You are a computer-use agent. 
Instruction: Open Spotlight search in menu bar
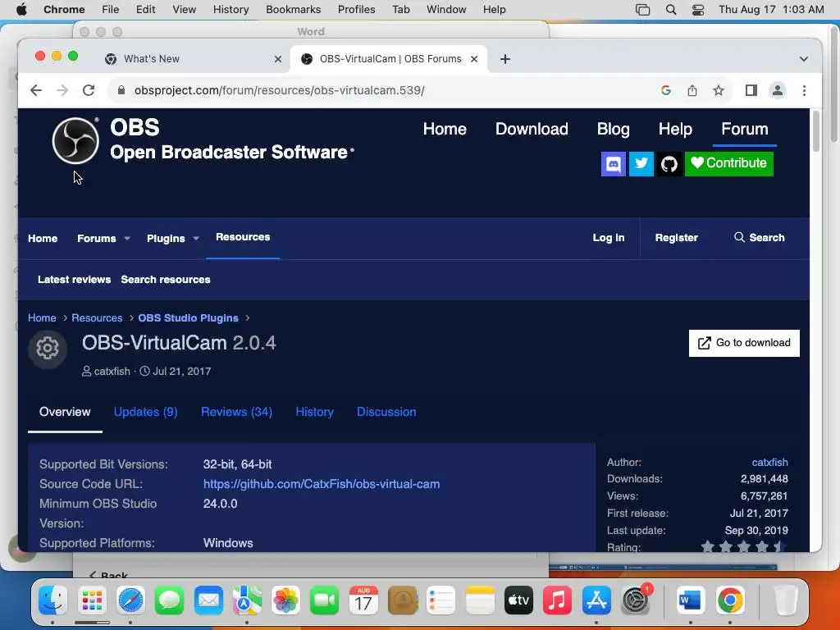pyautogui.click(x=671, y=10)
